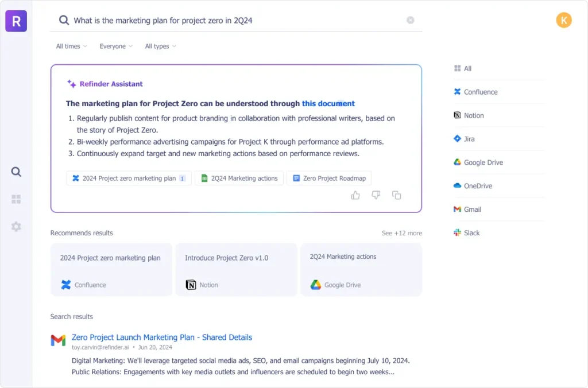This screenshot has height=388, width=588.
Task: Filter results by Google Drive
Action: [x=499, y=162]
